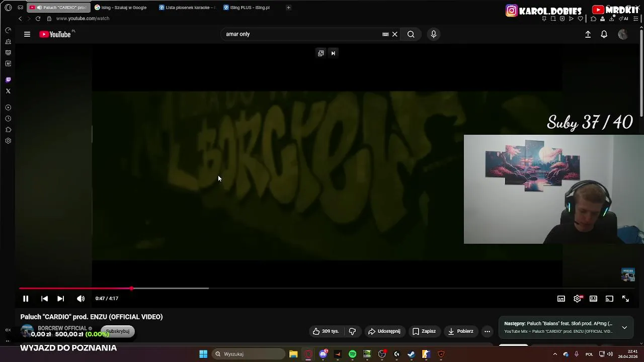Open the Opera sidebar player icon
Screen dimensions: 644x362
(x=8, y=108)
